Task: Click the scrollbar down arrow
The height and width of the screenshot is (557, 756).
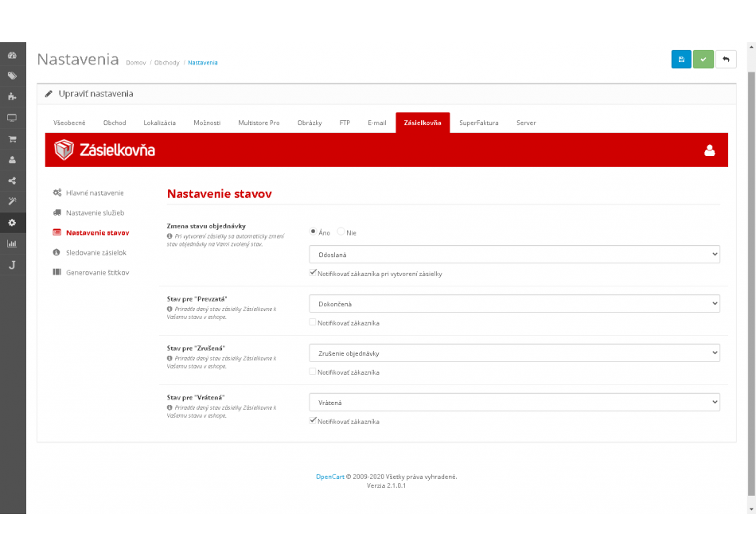Action: click(x=751, y=509)
